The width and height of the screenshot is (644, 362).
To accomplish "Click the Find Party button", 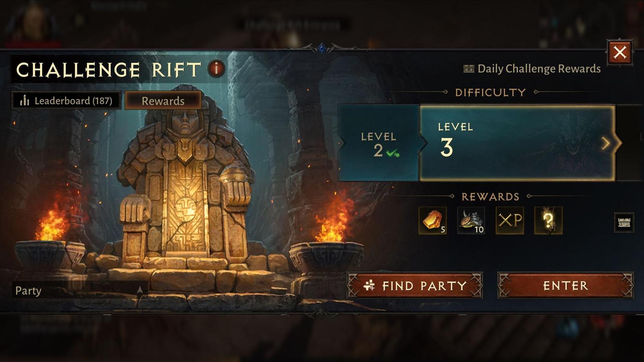I will coord(415,286).
